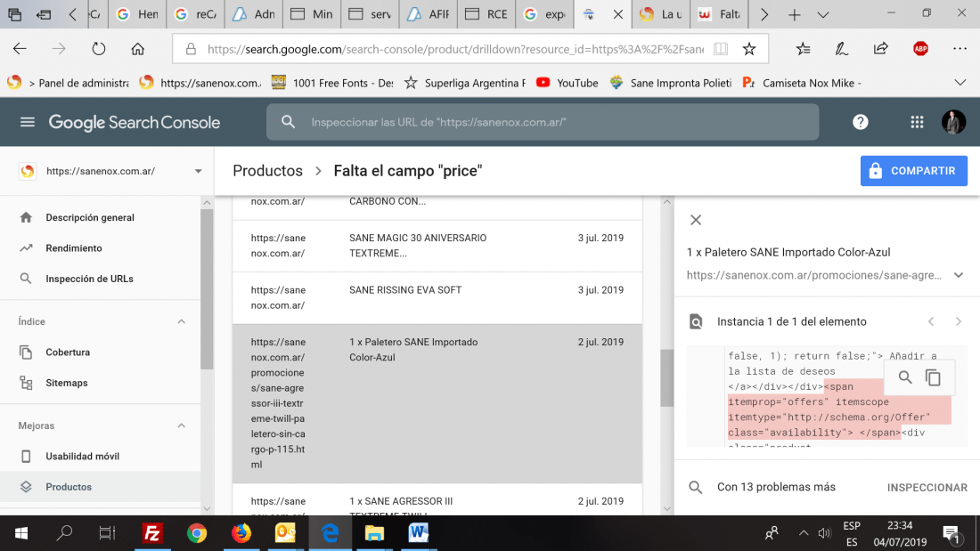Switch to the La u browser tab
The height and width of the screenshot is (551, 980).
[661, 14]
